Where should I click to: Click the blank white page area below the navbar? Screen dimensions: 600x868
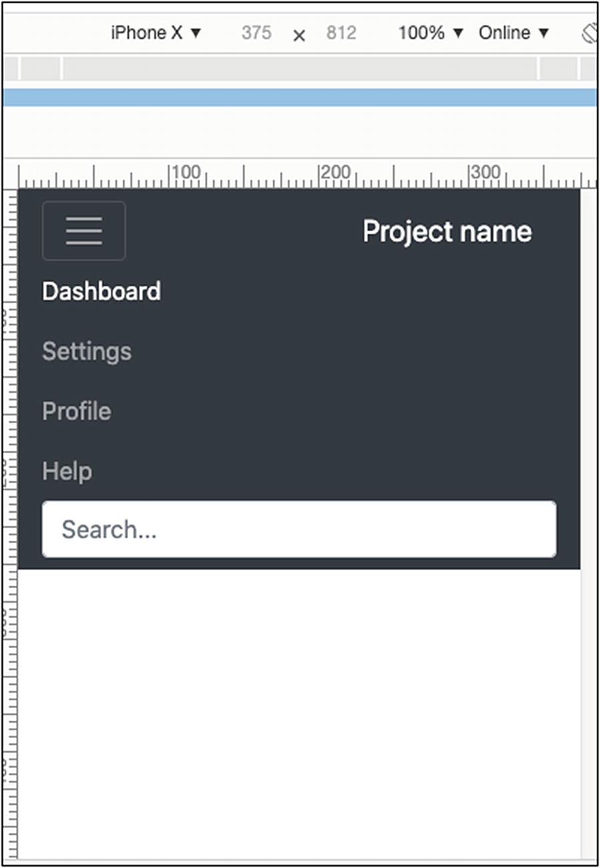coord(299,706)
